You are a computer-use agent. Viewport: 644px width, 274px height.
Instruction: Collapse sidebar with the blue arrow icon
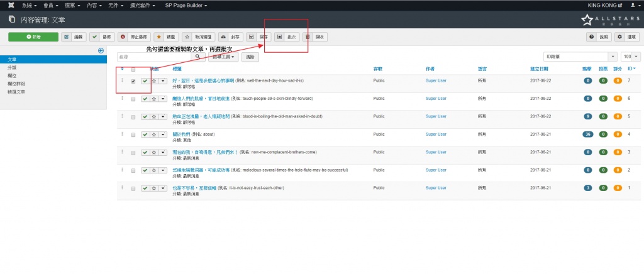point(101,50)
